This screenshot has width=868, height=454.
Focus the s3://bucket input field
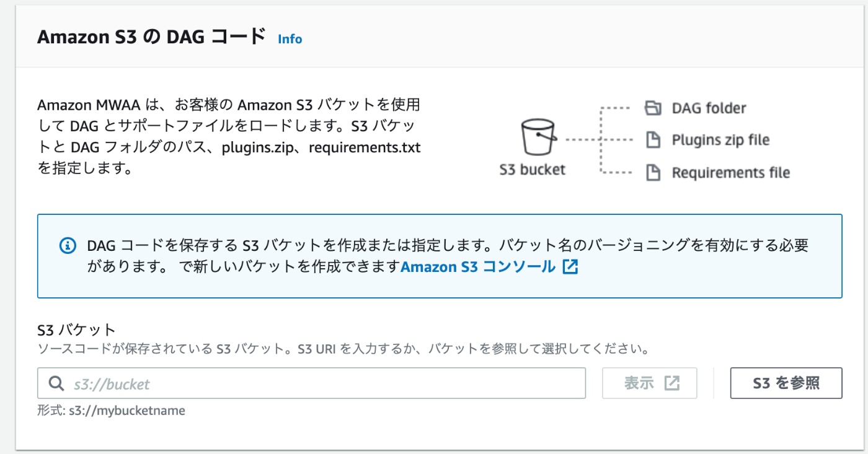point(312,383)
